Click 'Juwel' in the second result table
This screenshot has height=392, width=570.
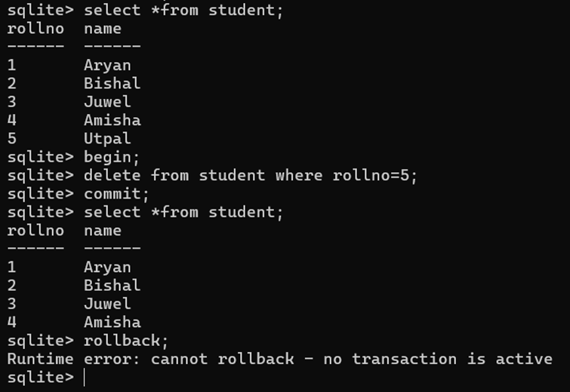(x=107, y=304)
